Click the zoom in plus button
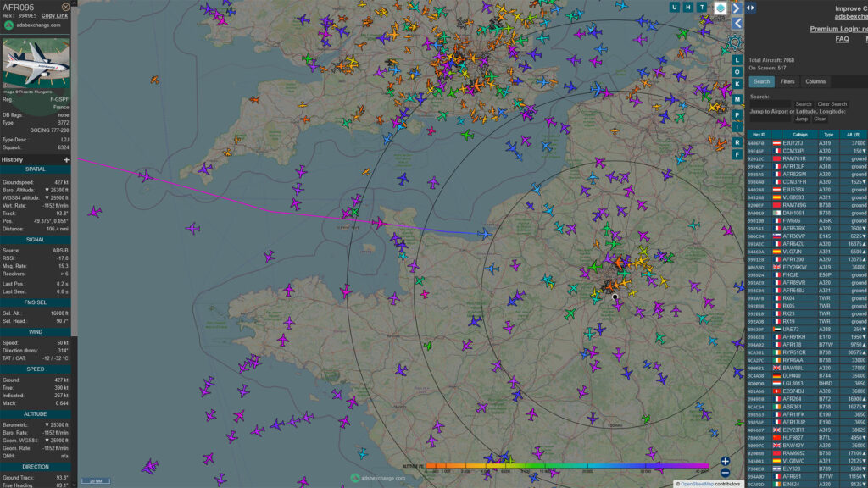Viewport: 868px width, 488px height. pos(726,461)
